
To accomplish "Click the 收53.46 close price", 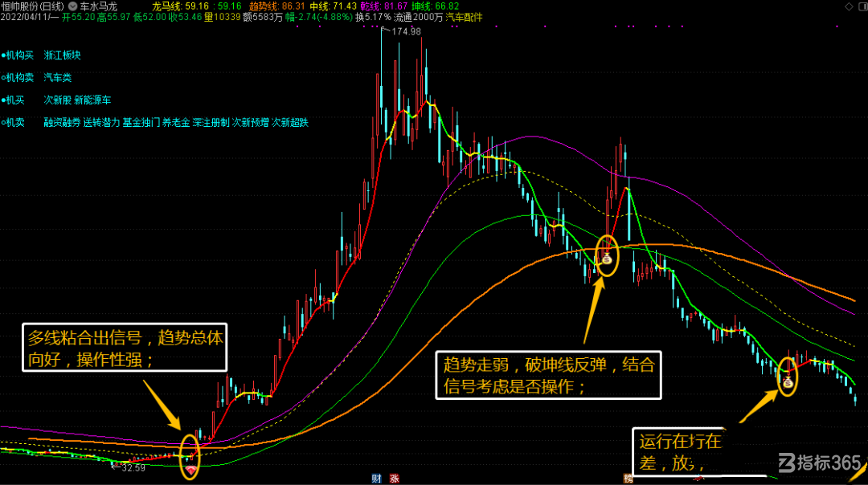I will pos(185,17).
